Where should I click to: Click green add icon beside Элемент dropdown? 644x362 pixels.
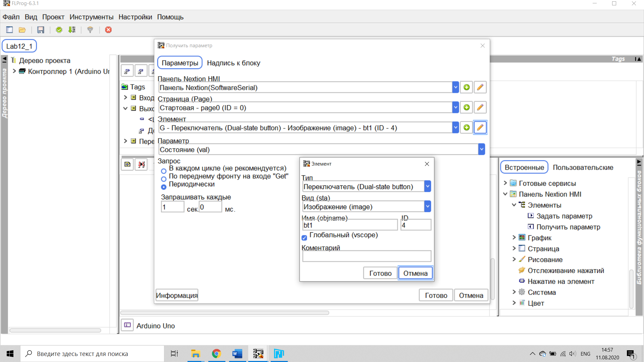click(x=467, y=128)
